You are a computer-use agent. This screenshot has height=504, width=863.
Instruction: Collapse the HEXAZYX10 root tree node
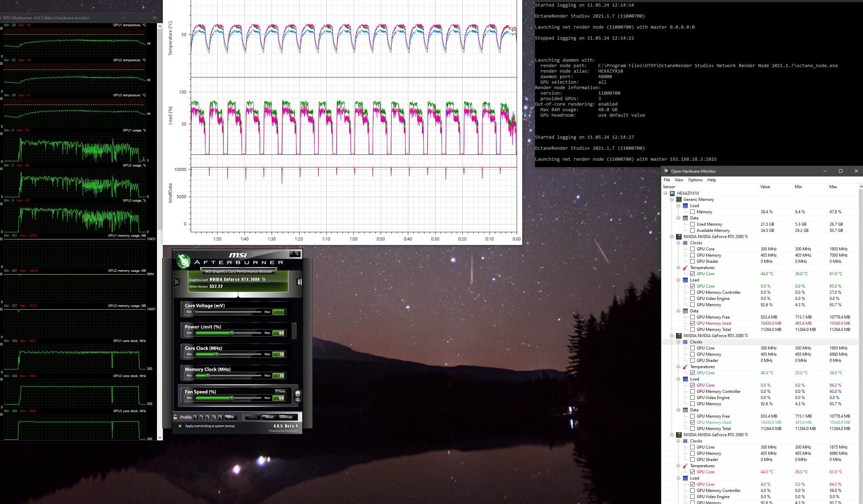click(665, 193)
